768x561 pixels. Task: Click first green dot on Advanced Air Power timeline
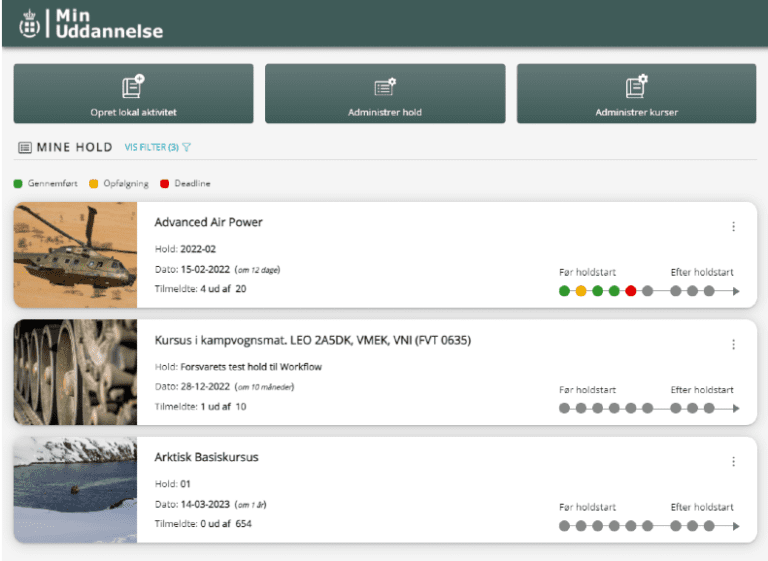coord(564,291)
